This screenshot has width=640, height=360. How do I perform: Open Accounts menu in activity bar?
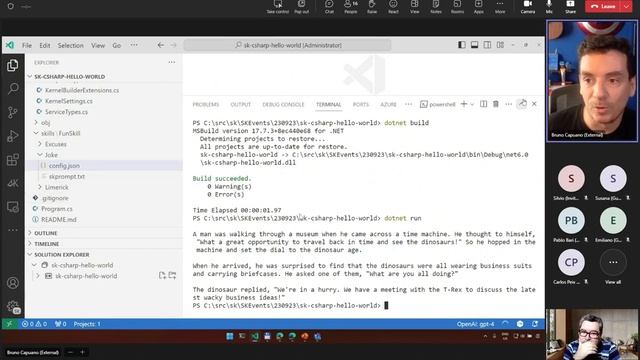pyautogui.click(x=13, y=282)
